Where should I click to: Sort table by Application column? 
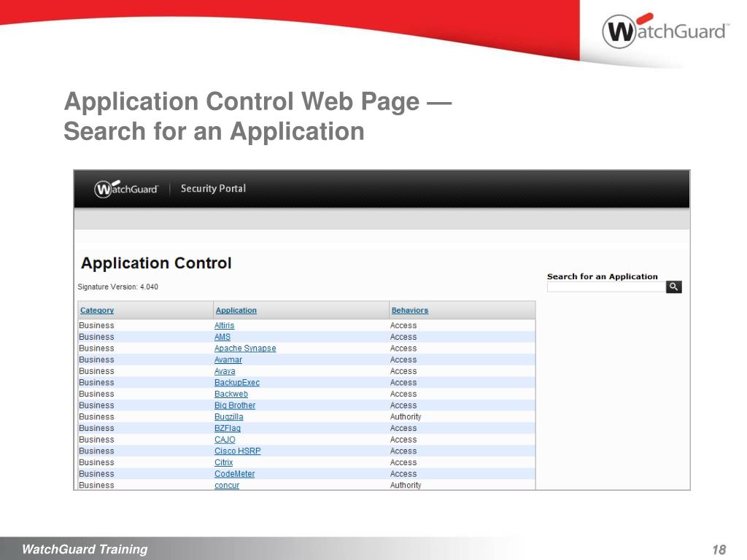(x=236, y=311)
